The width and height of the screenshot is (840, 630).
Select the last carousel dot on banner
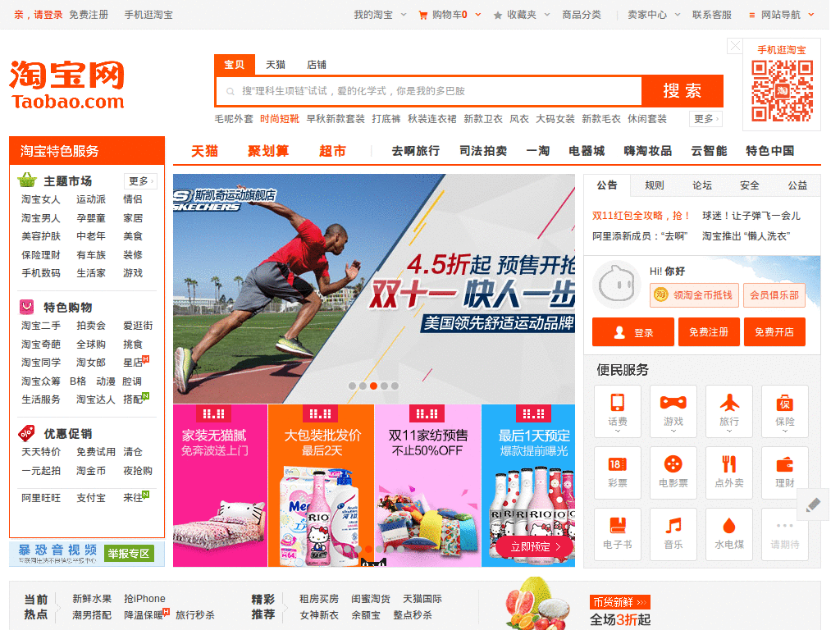coord(395,386)
